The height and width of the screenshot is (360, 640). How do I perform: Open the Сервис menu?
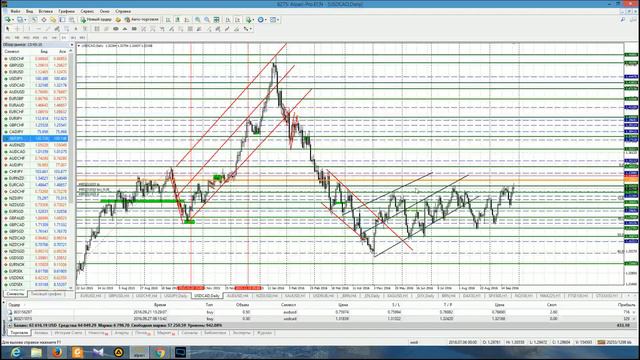point(87,11)
